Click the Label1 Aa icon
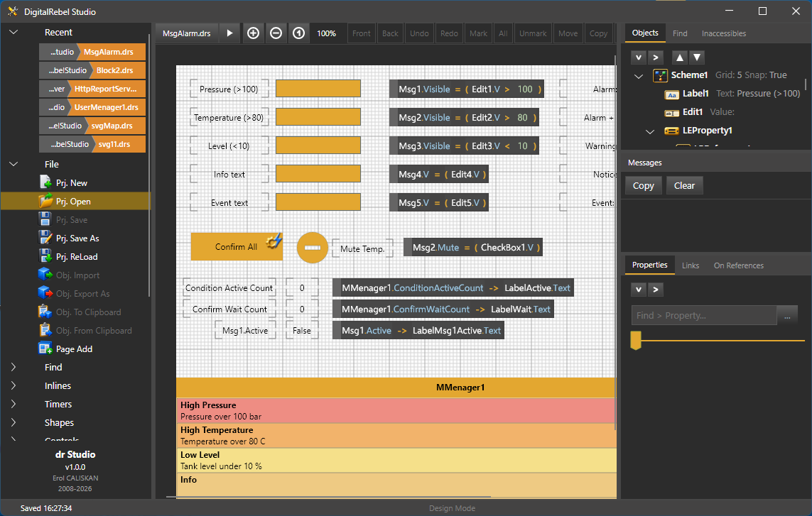Screen dimensions: 812x516 tap(671, 94)
